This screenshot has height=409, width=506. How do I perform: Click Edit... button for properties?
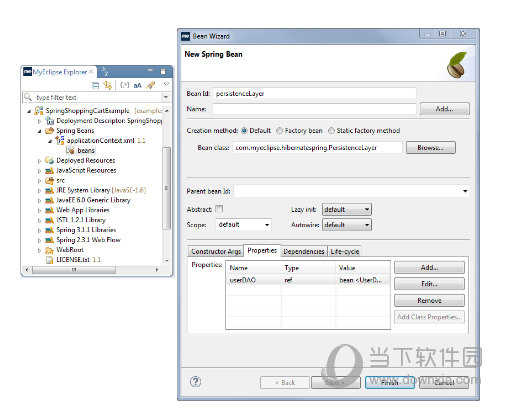(429, 284)
